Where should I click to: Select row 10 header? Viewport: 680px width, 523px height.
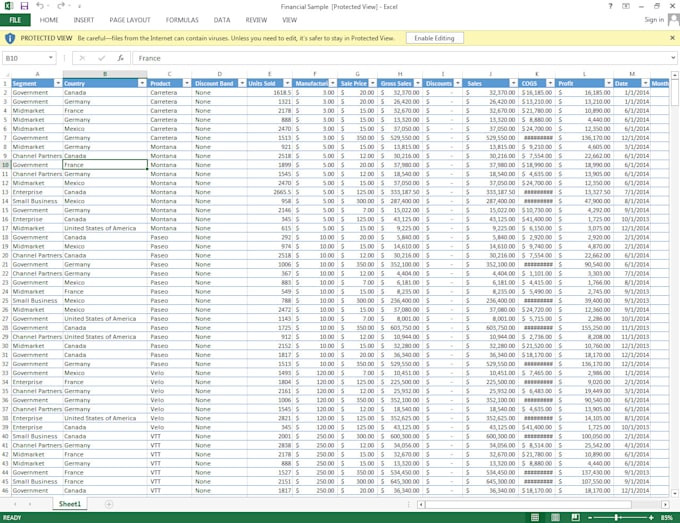point(5,165)
